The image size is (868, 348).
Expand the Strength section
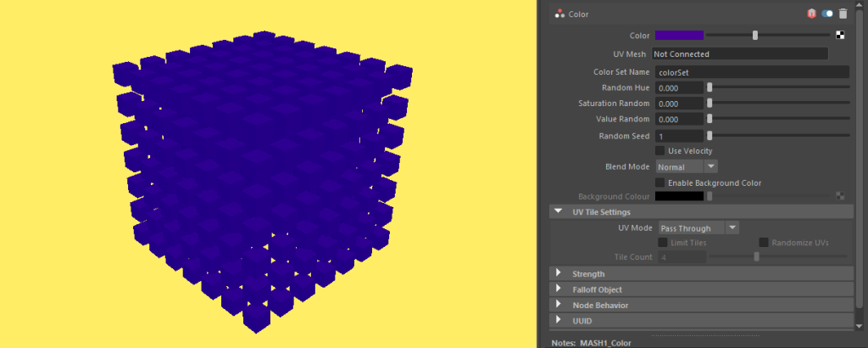[x=559, y=274]
